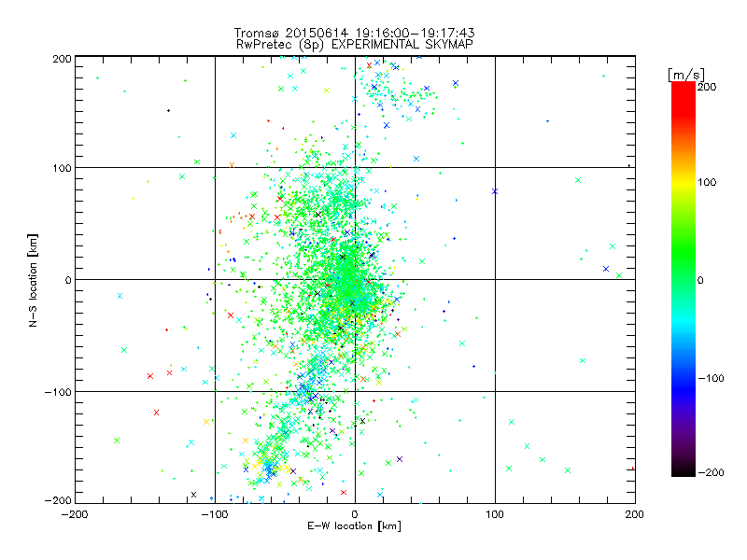Click colorbar scale label '-200'
The image size is (747, 560).
pos(711,472)
